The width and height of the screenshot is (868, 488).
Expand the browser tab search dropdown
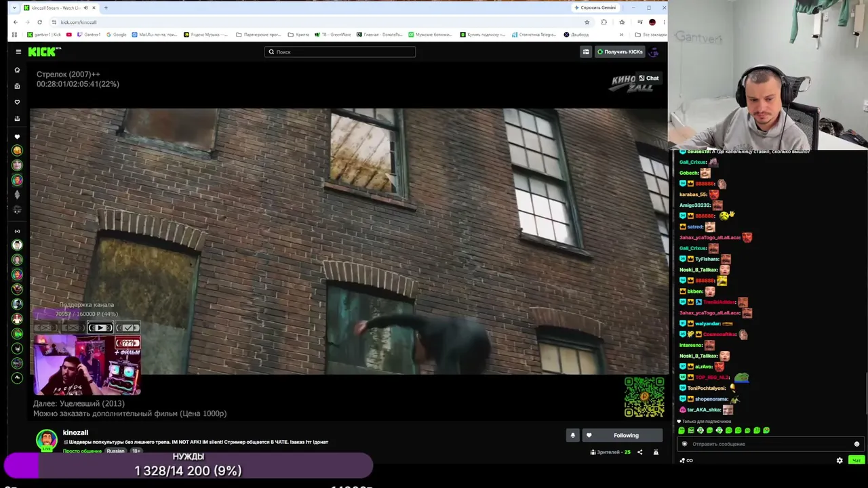tap(14, 7)
